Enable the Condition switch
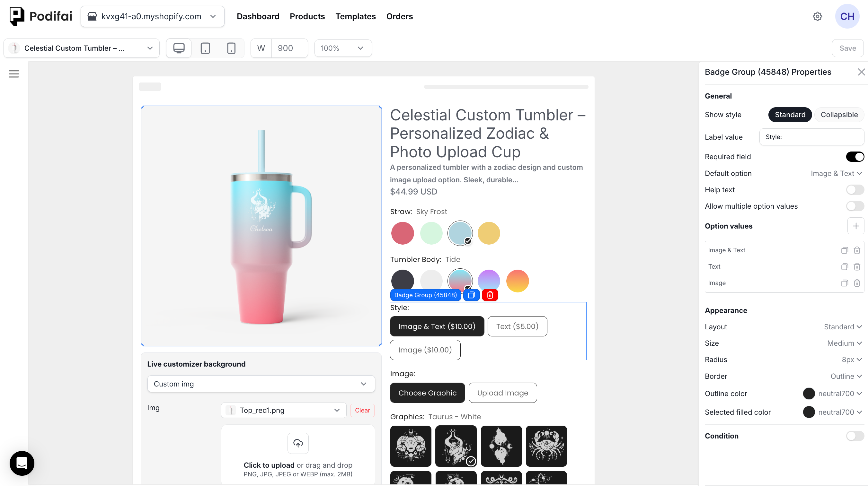Viewport: 868px width, 486px height. (855, 436)
